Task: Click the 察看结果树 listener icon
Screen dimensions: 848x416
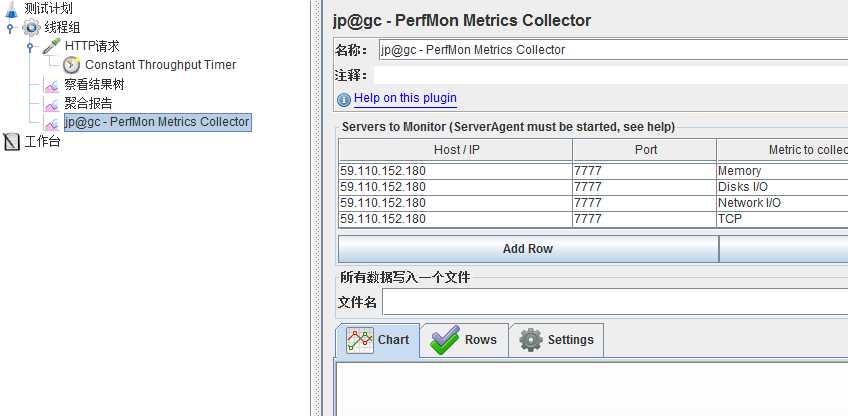Action: click(x=52, y=85)
